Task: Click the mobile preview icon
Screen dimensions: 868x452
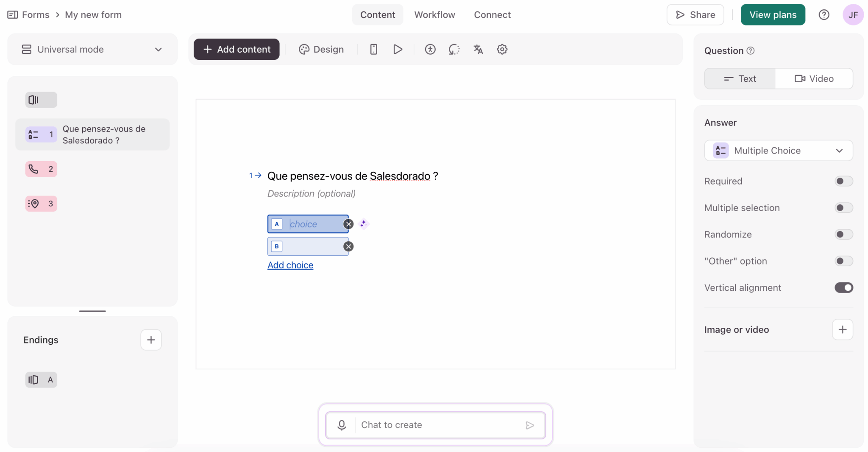Action: 373,50
